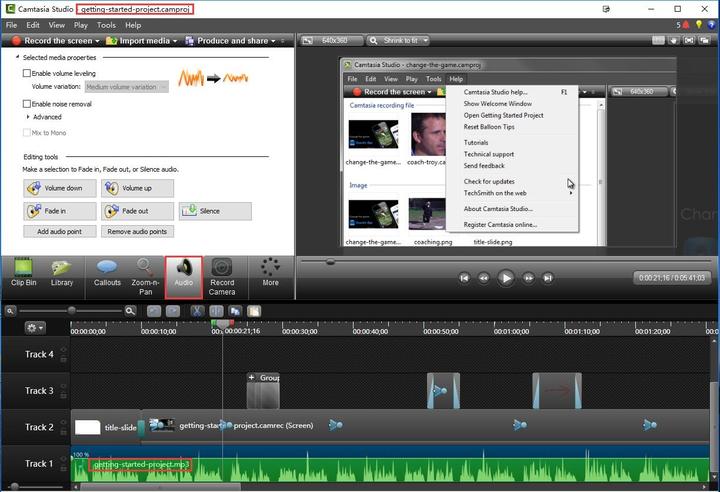The image size is (720, 492).
Task: Click the timeline Copy icon
Action: 235,311
